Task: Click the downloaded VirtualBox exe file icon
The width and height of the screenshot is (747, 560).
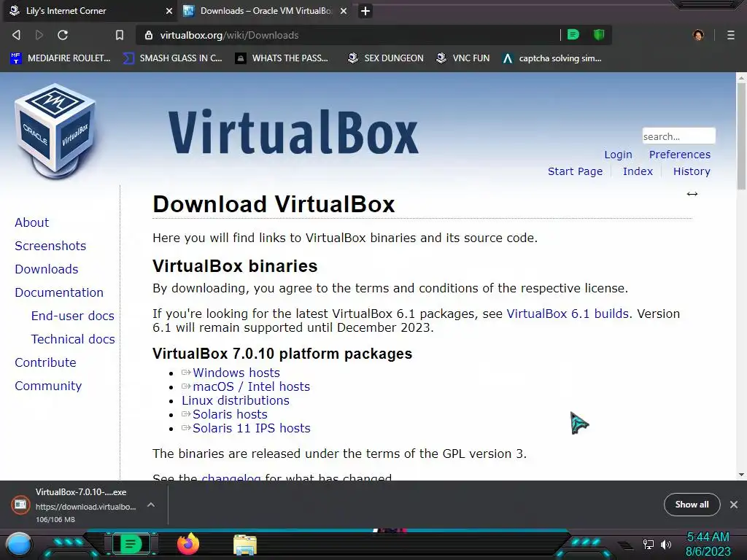Action: [20, 505]
